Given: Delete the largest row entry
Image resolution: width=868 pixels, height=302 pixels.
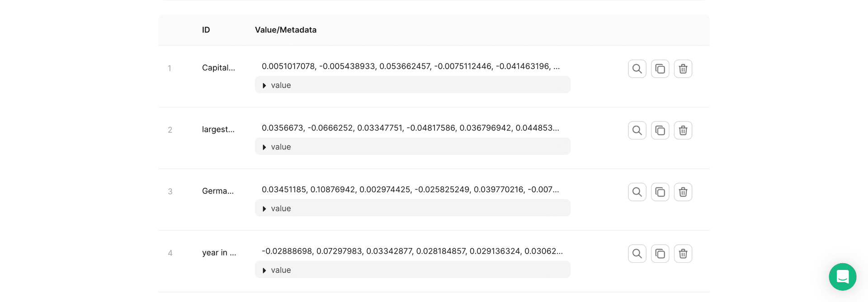Looking at the screenshot, I should click(683, 130).
